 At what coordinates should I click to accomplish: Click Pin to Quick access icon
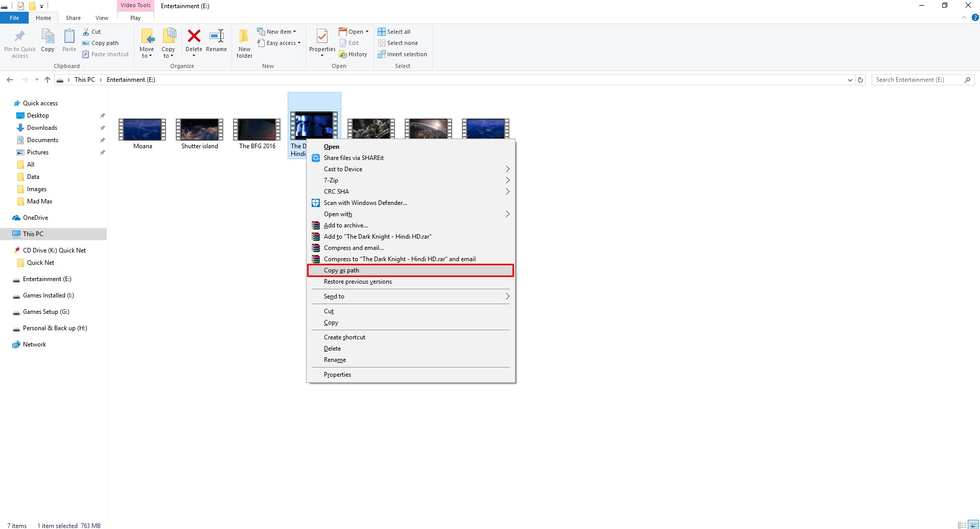point(20,36)
